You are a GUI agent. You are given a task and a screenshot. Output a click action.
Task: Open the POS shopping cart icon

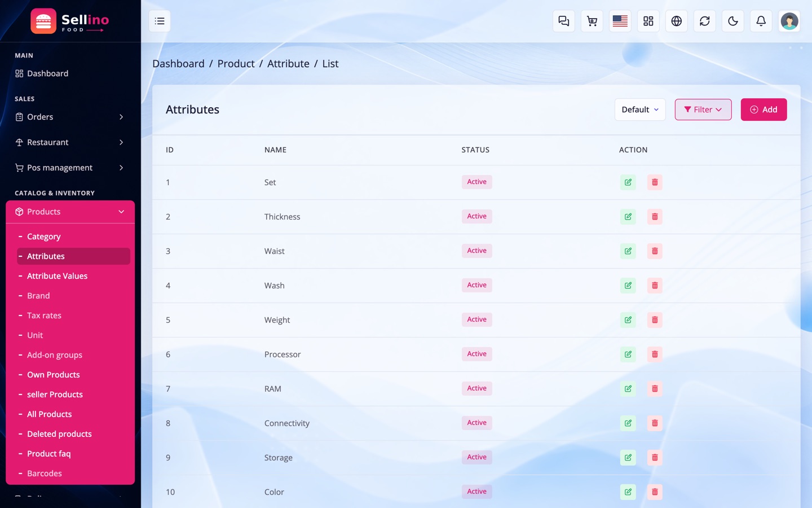592,21
